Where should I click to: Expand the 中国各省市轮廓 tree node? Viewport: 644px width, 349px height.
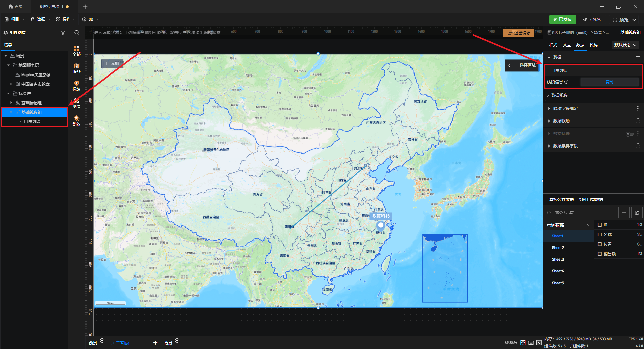coord(11,84)
